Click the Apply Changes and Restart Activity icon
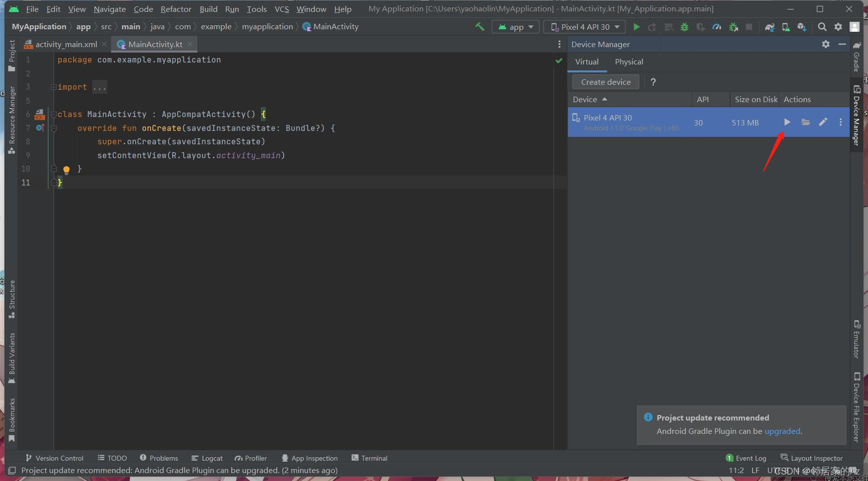This screenshot has height=481, width=868. tap(652, 27)
